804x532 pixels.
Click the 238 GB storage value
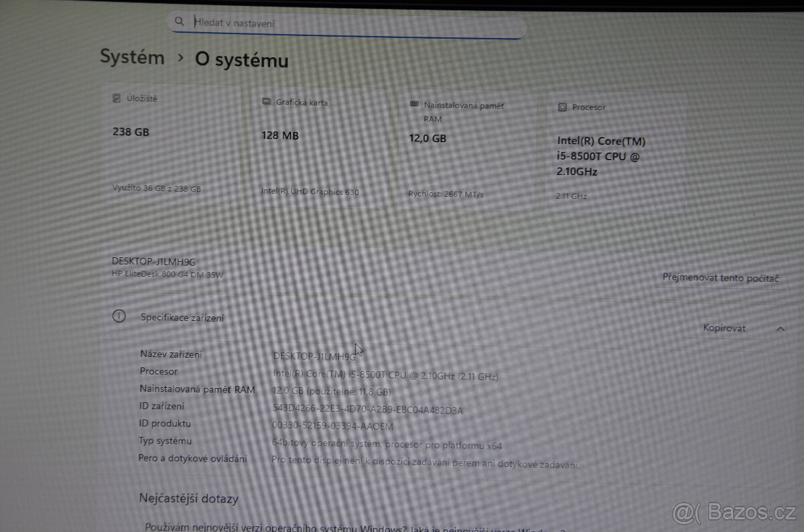(x=131, y=132)
